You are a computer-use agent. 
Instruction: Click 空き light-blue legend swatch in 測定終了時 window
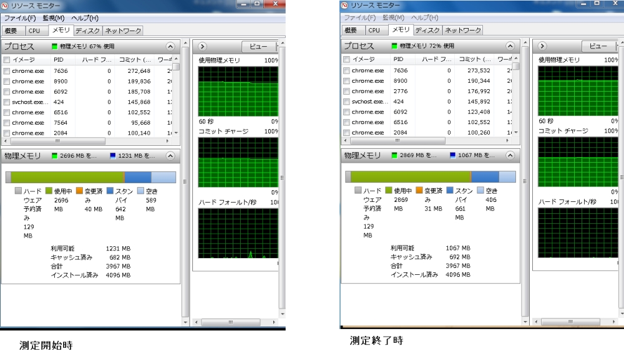point(480,191)
